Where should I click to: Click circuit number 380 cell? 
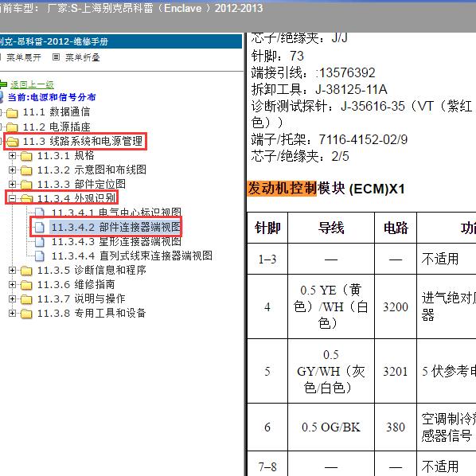[396, 427]
